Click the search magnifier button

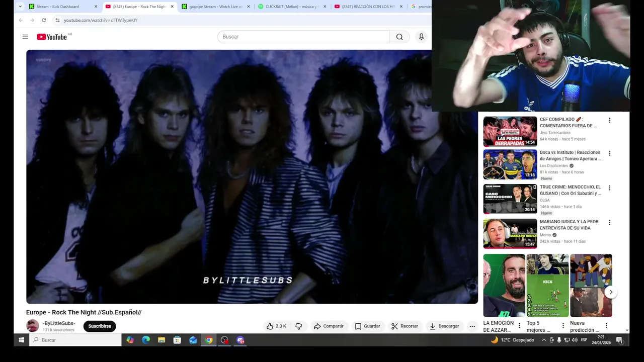(399, 37)
